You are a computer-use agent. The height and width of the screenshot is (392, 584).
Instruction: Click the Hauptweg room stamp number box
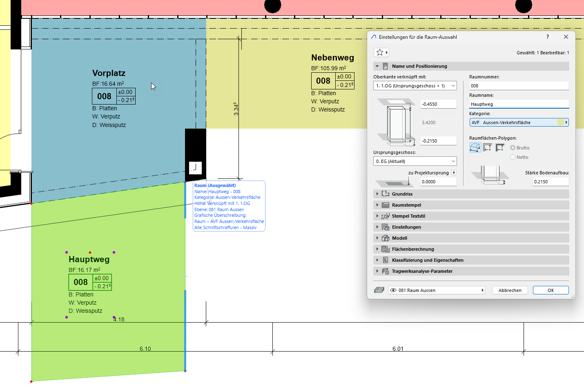pos(80,282)
